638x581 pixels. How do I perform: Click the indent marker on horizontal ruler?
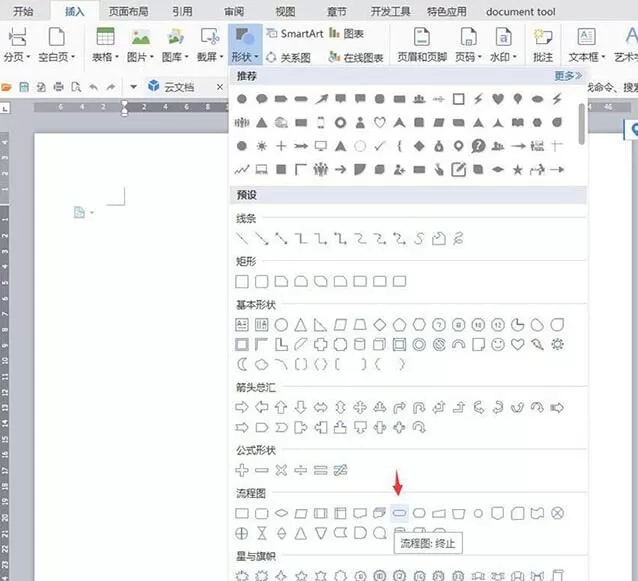125,108
